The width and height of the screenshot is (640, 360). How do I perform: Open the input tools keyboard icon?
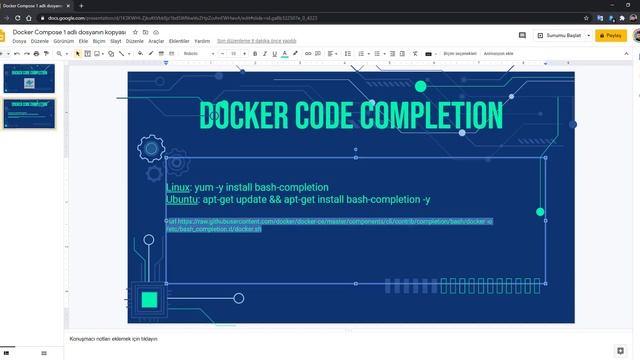click(x=429, y=53)
